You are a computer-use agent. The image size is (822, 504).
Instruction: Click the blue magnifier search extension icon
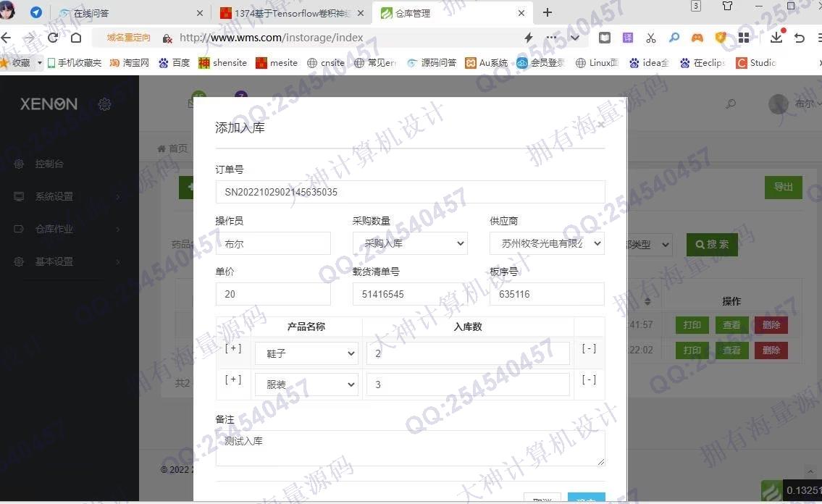tap(674, 38)
